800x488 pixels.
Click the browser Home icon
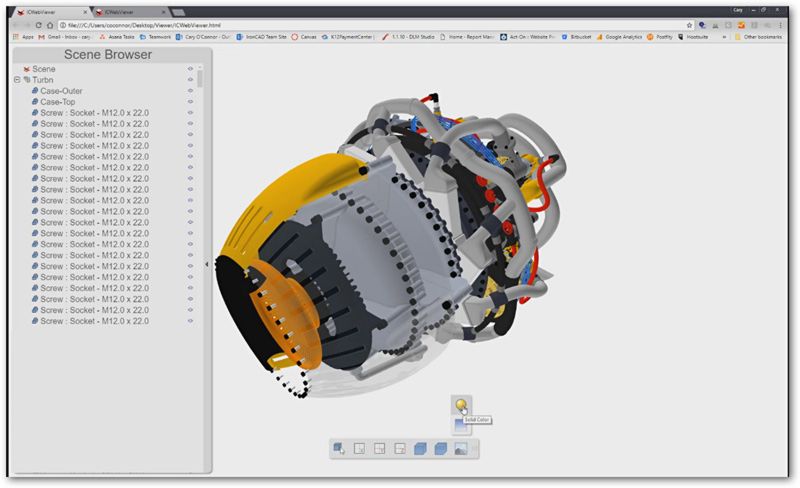50,25
